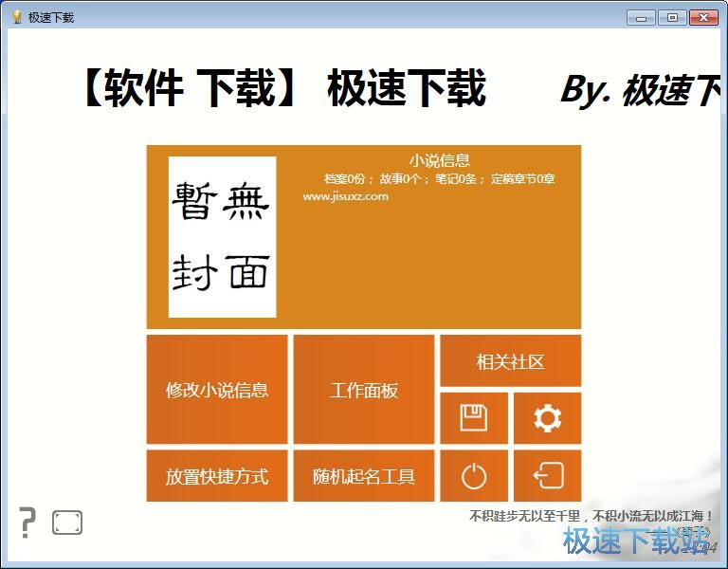
Task: Click the 暂无封面 cover placeholder image
Action: click(x=222, y=237)
